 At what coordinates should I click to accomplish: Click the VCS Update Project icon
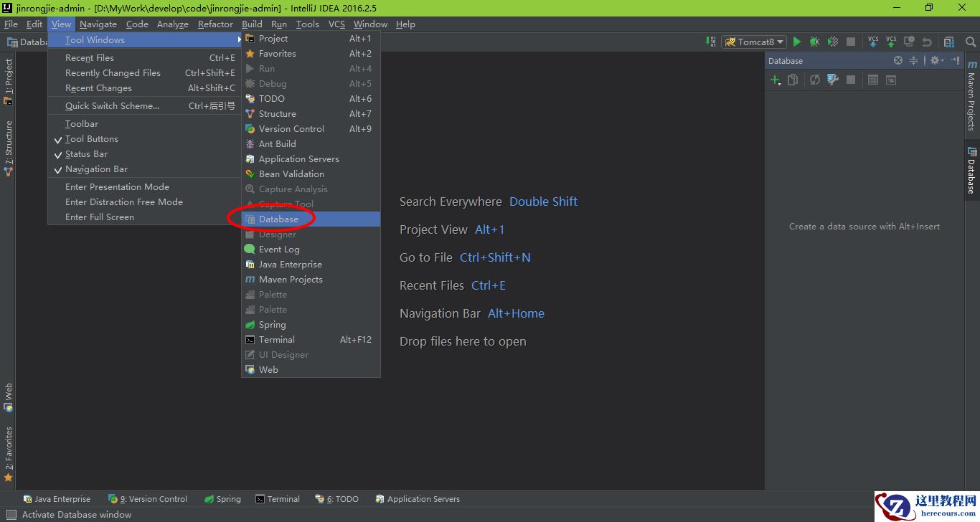click(x=873, y=42)
